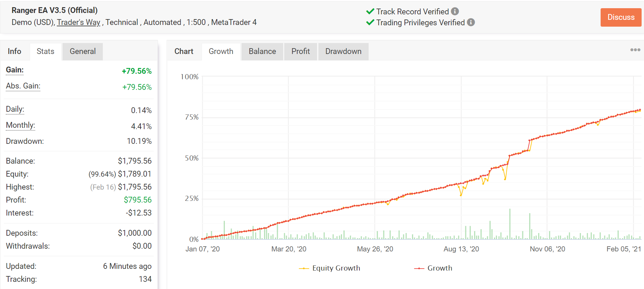Click the 4.41% monthly value
The image size is (644, 289).
click(141, 126)
